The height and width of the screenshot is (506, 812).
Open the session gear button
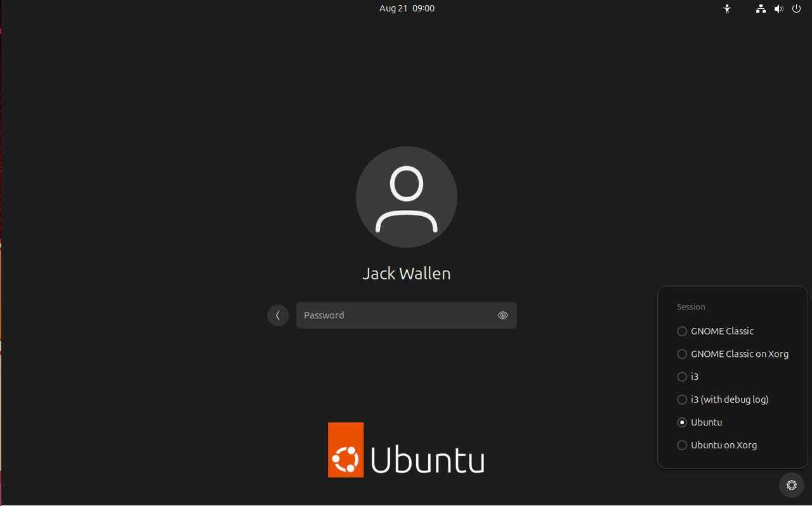791,485
